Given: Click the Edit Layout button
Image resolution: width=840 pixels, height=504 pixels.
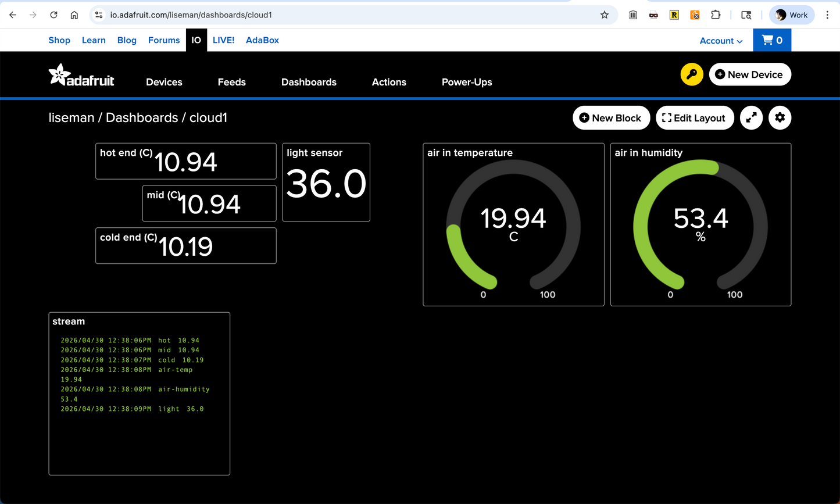Looking at the screenshot, I should point(694,118).
